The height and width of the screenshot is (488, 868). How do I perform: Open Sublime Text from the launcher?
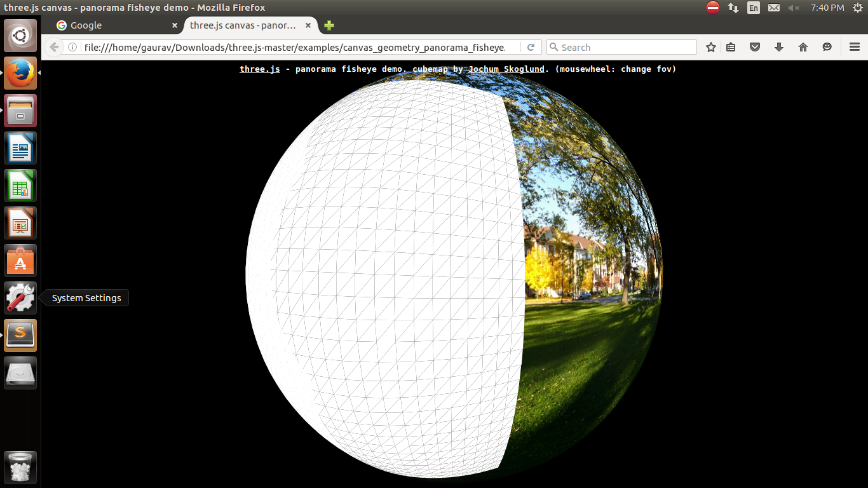coord(20,335)
